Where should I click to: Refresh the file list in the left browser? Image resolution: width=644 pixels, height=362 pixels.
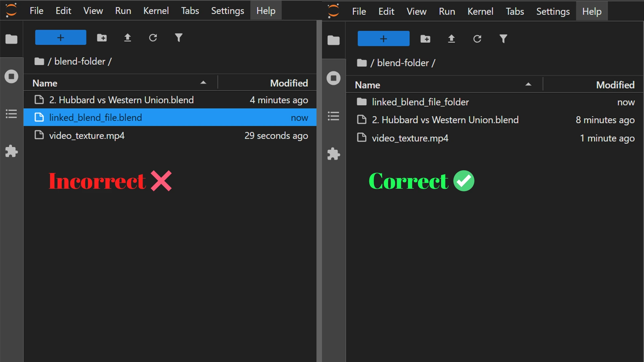coord(153,38)
